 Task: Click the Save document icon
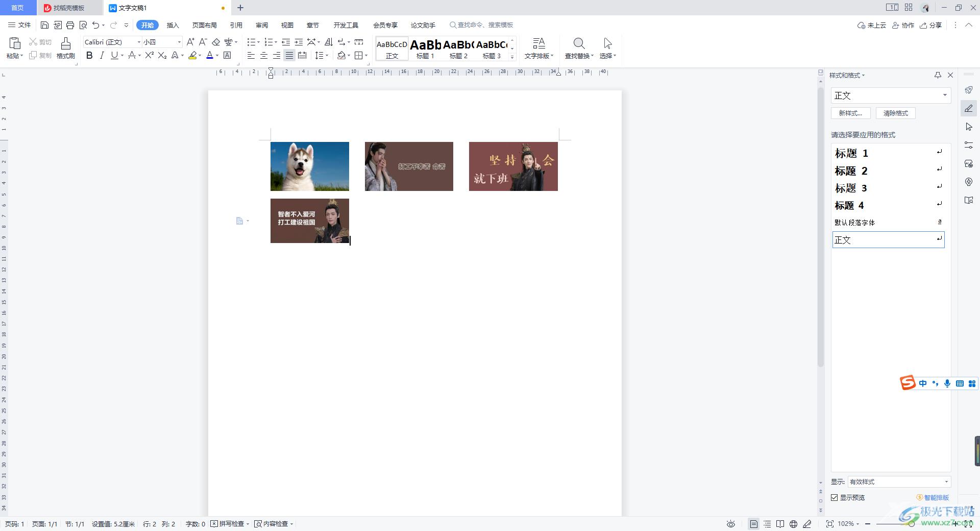pos(44,25)
